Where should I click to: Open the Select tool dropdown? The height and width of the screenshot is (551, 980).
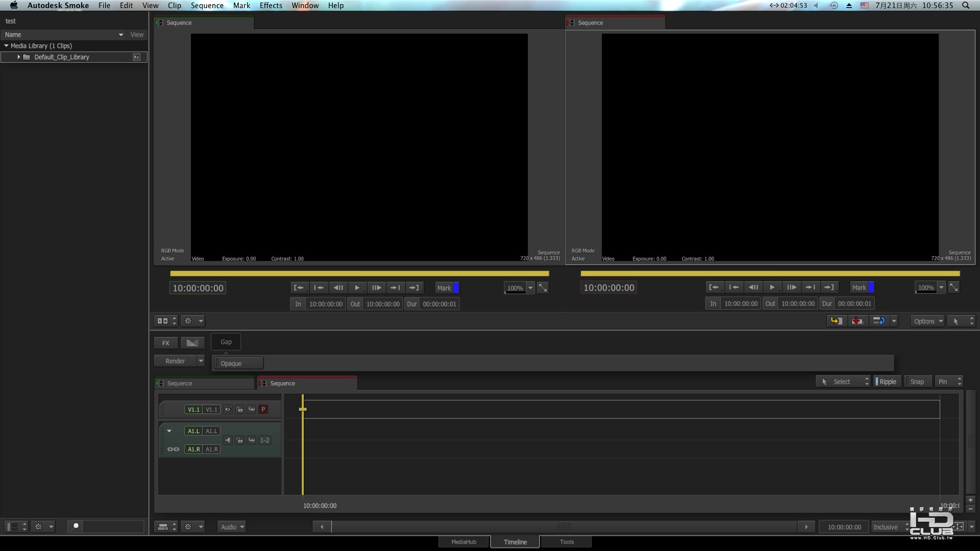pos(843,382)
